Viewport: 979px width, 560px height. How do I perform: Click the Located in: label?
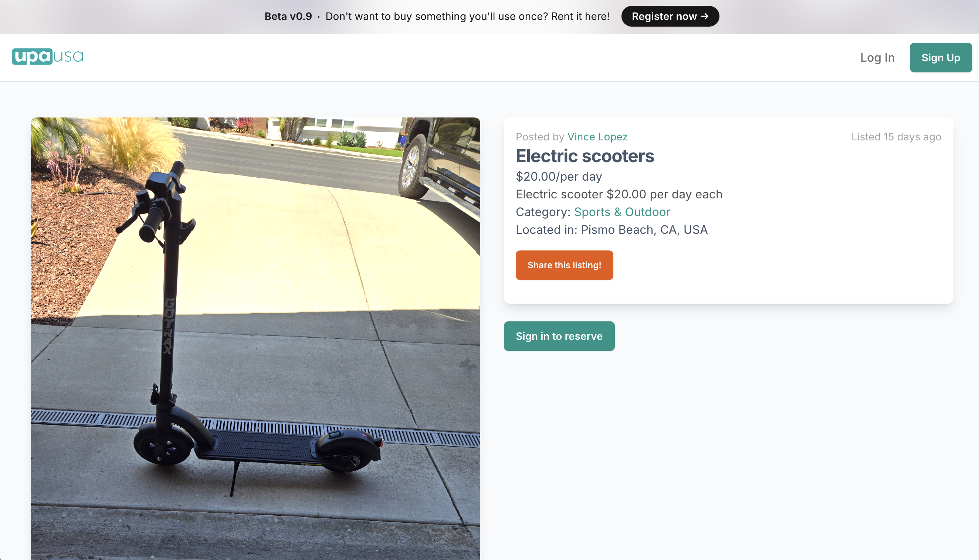[546, 230]
